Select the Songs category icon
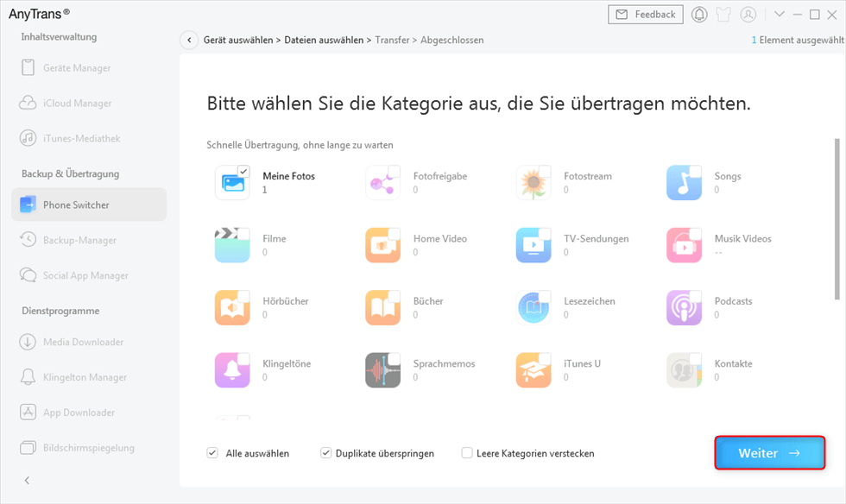Image resolution: width=846 pixels, height=504 pixels. (683, 183)
